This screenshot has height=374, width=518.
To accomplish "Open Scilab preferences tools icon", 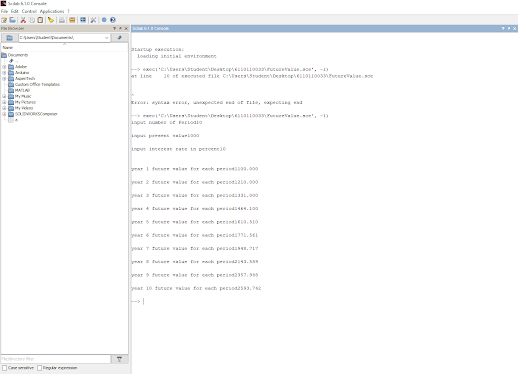I will tap(93, 20).
